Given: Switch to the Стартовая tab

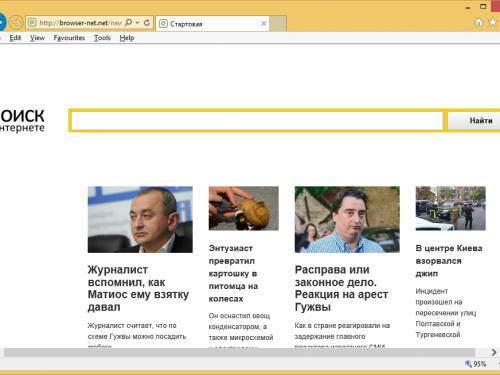Looking at the screenshot, I should [212, 24].
